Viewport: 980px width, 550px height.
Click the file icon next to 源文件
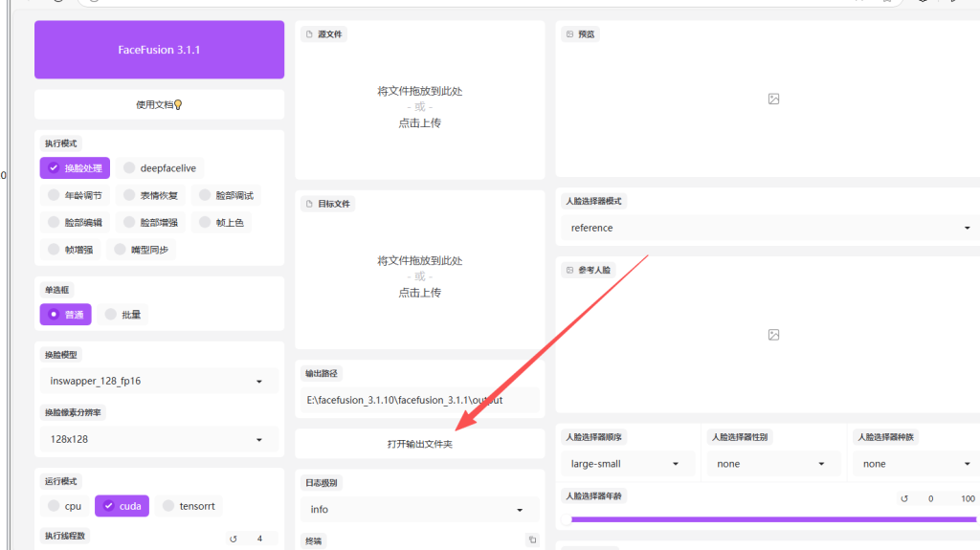click(x=309, y=34)
